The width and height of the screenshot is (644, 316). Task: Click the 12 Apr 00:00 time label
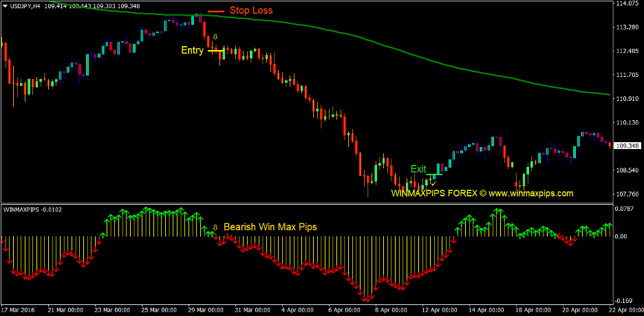coord(440,311)
